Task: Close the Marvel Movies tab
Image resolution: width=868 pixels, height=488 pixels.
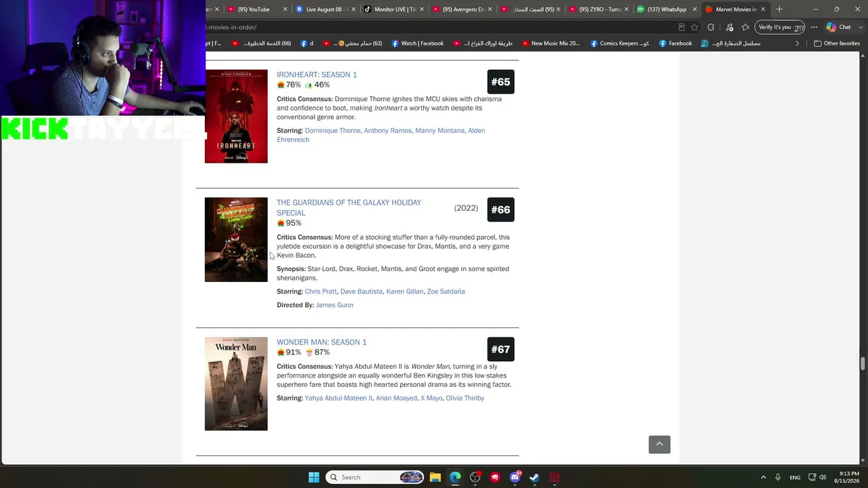Action: tap(763, 9)
